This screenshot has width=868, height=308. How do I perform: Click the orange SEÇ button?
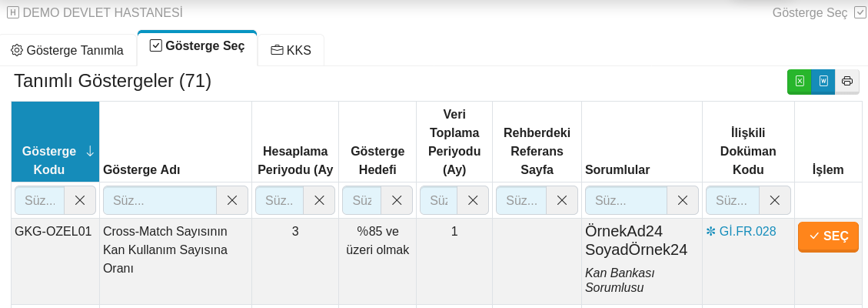[828, 236]
